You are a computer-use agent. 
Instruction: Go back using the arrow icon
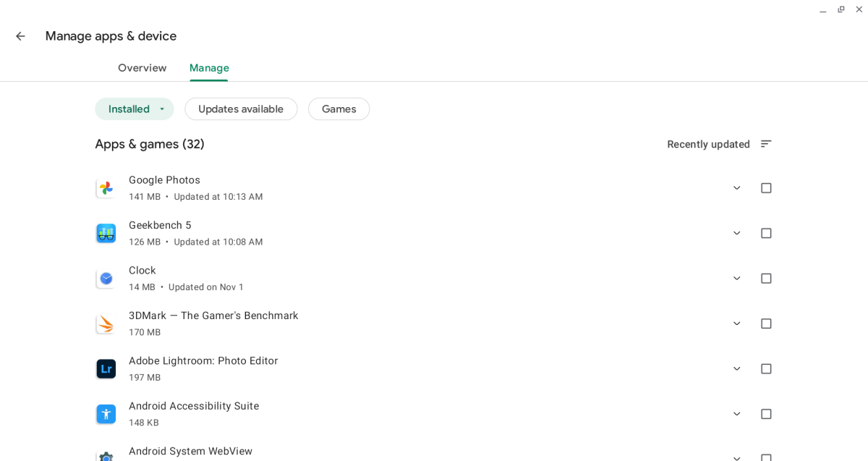[20, 36]
